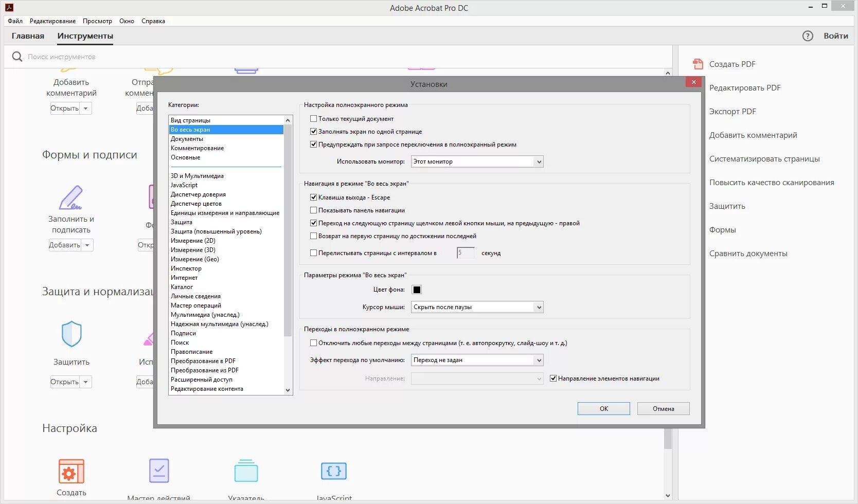
Task: Open 'Редактировать PDF' in right panel
Action: (745, 88)
